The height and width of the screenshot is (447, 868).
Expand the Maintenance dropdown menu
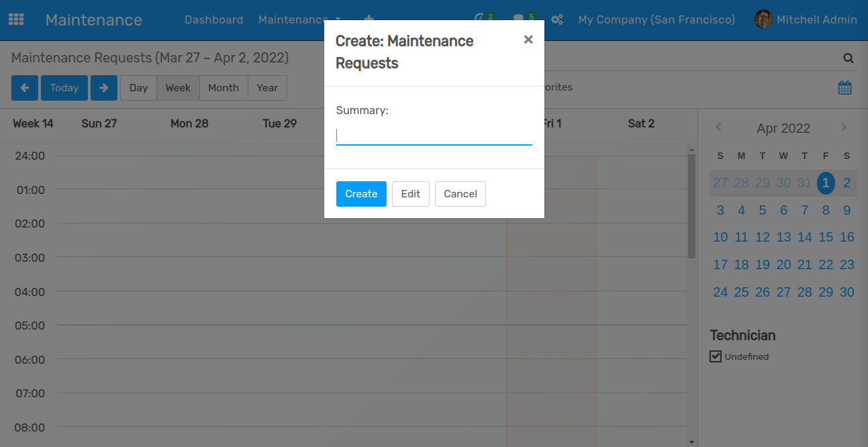(x=299, y=19)
